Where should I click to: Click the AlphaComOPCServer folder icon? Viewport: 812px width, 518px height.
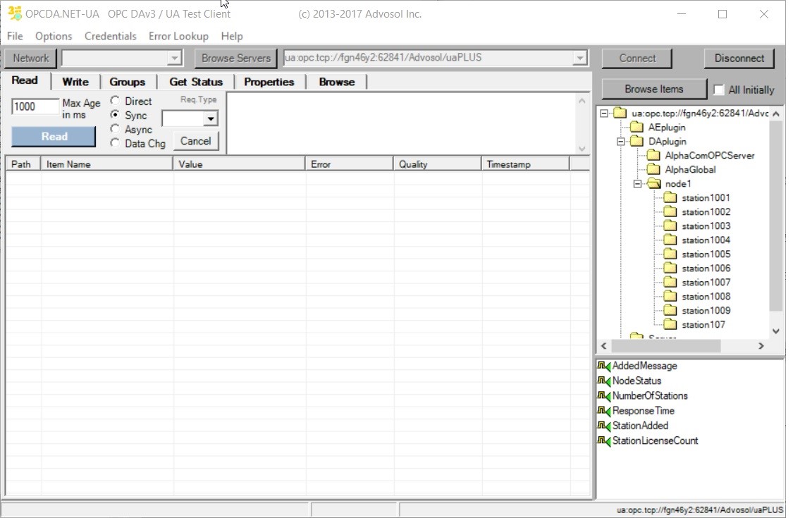[x=653, y=156]
